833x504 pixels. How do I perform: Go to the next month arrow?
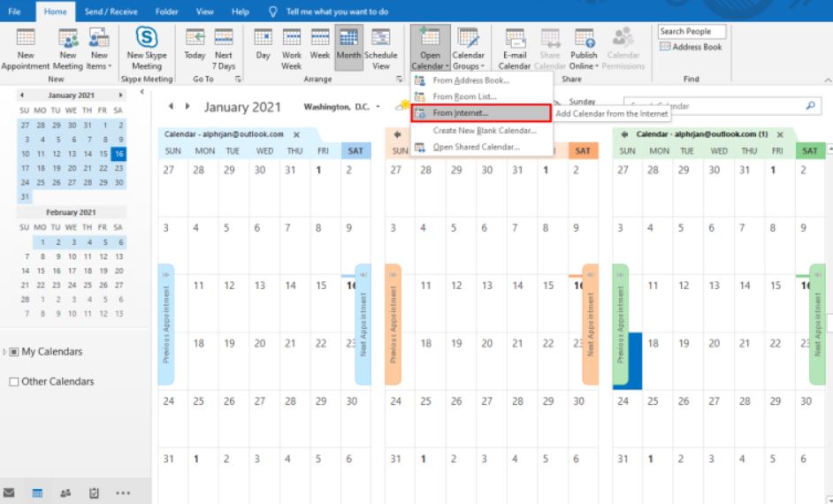click(x=187, y=106)
